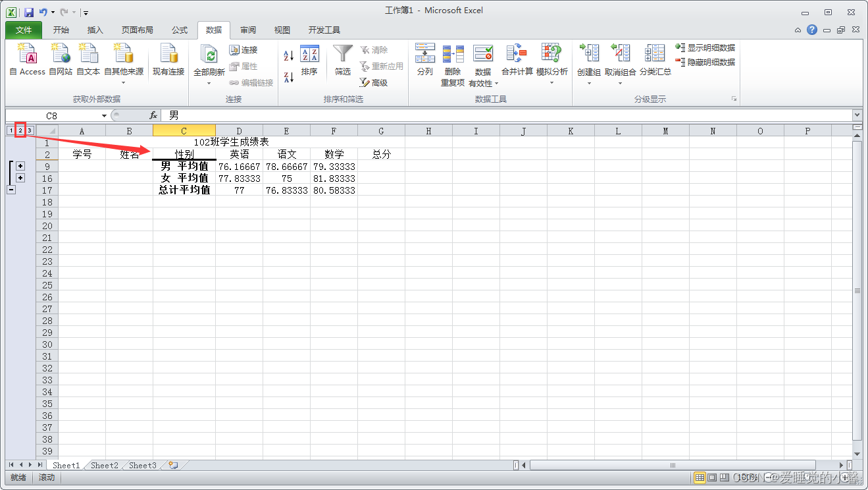This screenshot has width=868, height=490.
Task: Click the 连接 connections button
Action: (x=243, y=50)
